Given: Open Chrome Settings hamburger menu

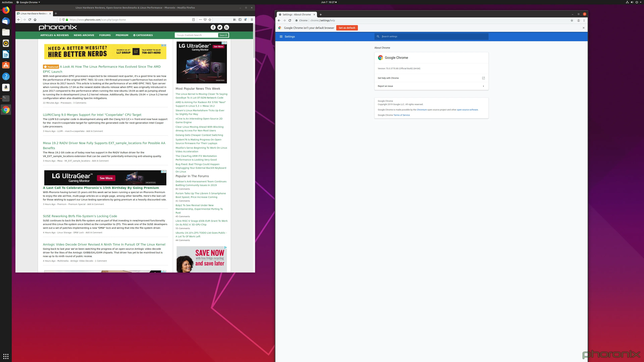Looking at the screenshot, I should (281, 37).
